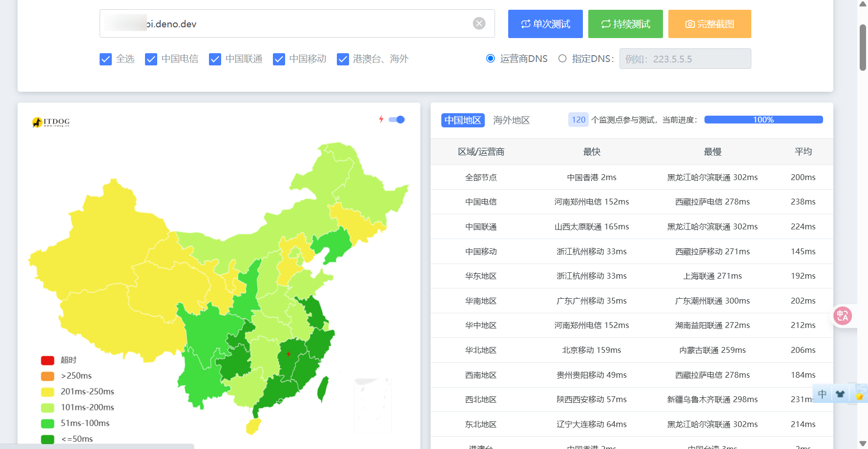The height and width of the screenshot is (449, 868).
Task: Click the ITDOG logo on the map
Action: (51, 122)
